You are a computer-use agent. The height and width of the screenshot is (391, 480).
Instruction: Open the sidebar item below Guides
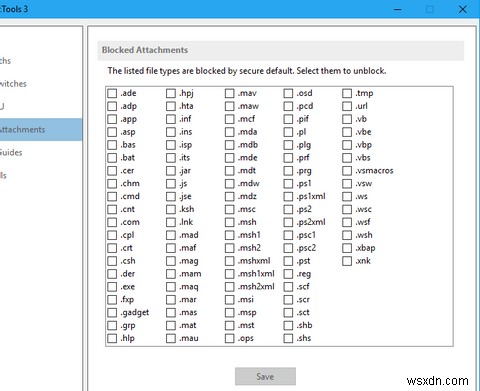coord(3,175)
